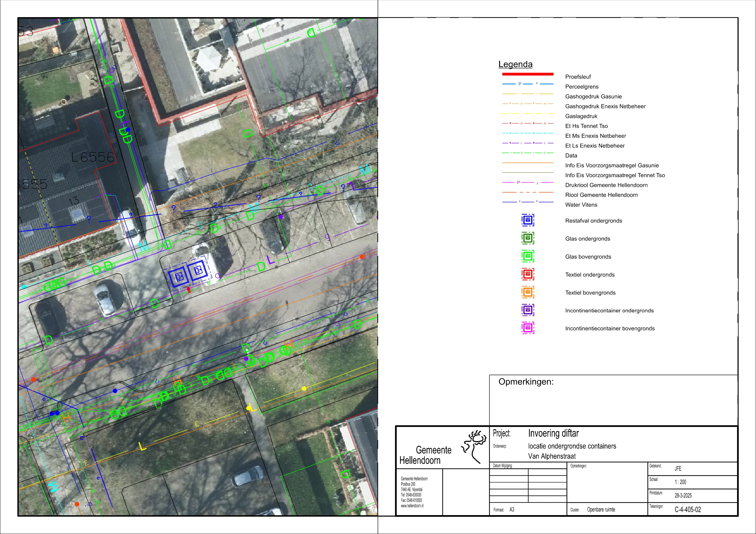Click the blue Perceelgrens line sample
The image size is (756, 534).
(527, 84)
